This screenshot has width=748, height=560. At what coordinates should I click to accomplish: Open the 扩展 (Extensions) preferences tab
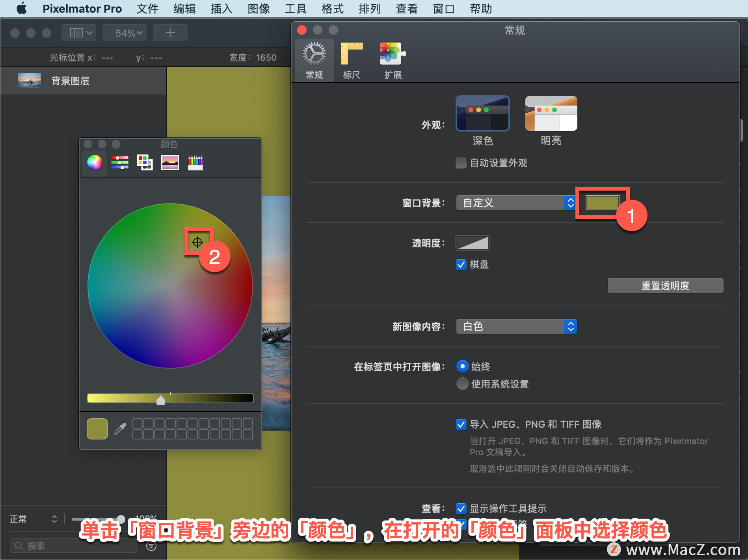(393, 61)
